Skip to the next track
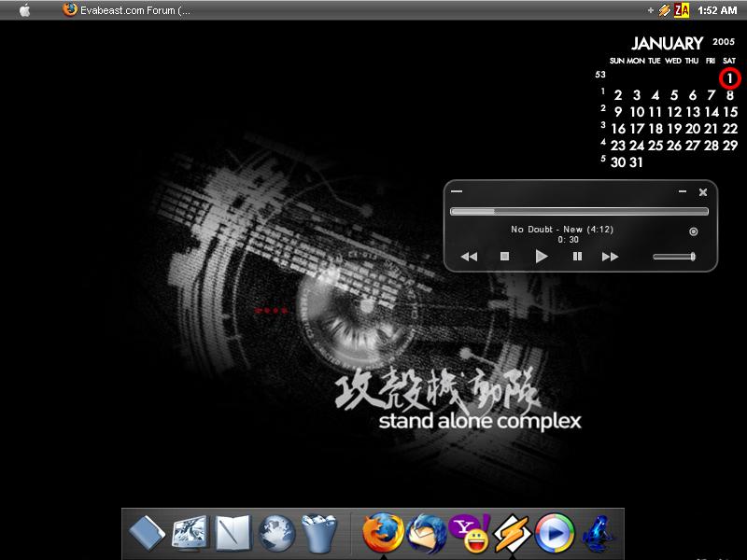 tap(610, 257)
